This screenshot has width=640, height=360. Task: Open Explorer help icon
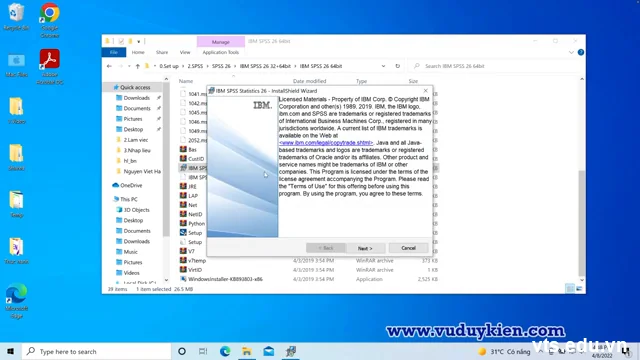pos(581,52)
